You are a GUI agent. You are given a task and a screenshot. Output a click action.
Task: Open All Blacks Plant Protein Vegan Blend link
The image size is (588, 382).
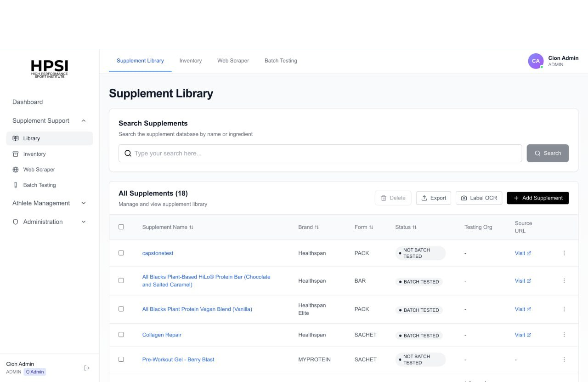tap(197, 309)
